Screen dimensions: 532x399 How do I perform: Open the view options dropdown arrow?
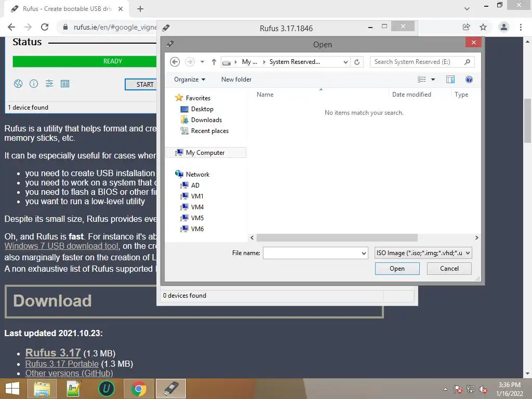pos(433,79)
